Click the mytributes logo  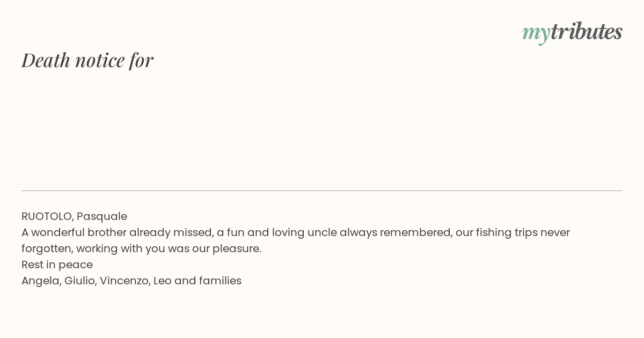(x=572, y=32)
